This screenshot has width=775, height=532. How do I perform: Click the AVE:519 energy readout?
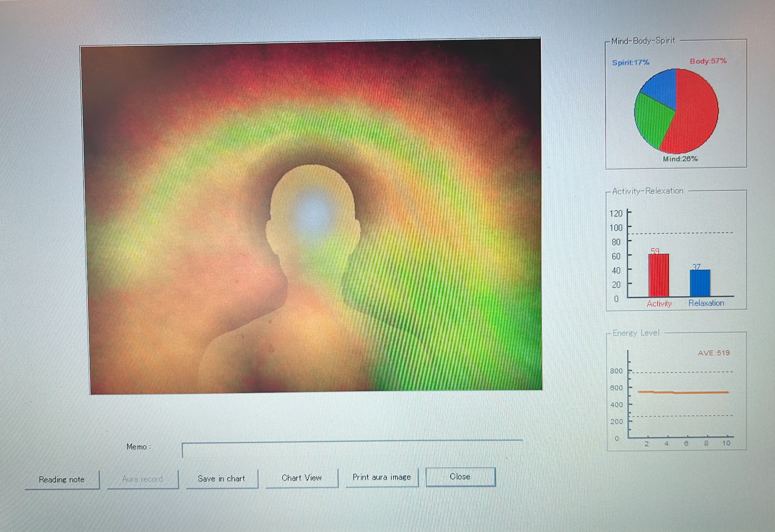click(x=713, y=353)
